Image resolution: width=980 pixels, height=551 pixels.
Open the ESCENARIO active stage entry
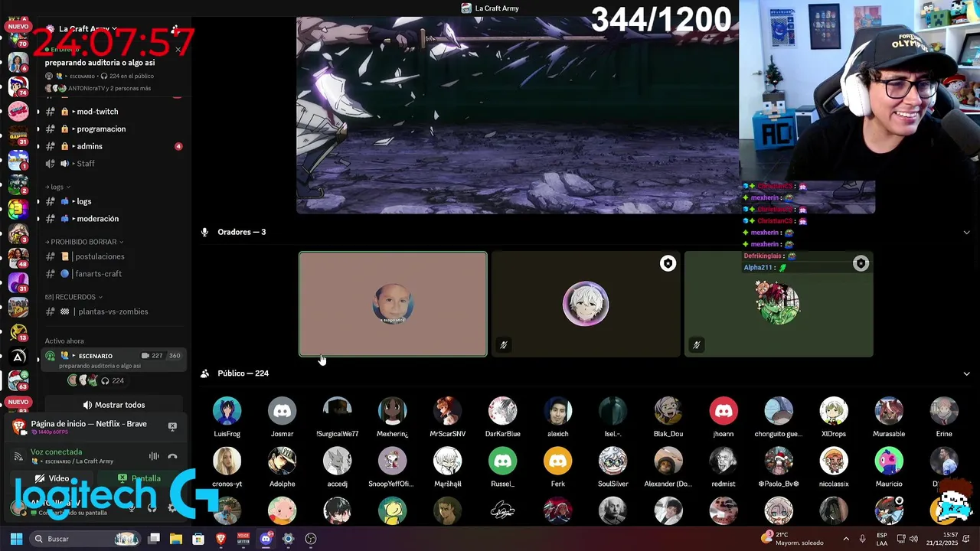point(113,360)
